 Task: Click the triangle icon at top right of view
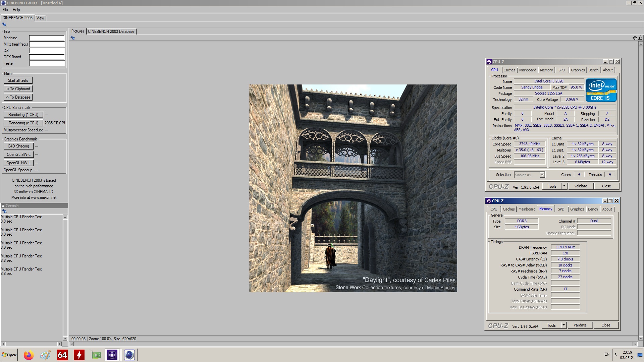point(640,38)
